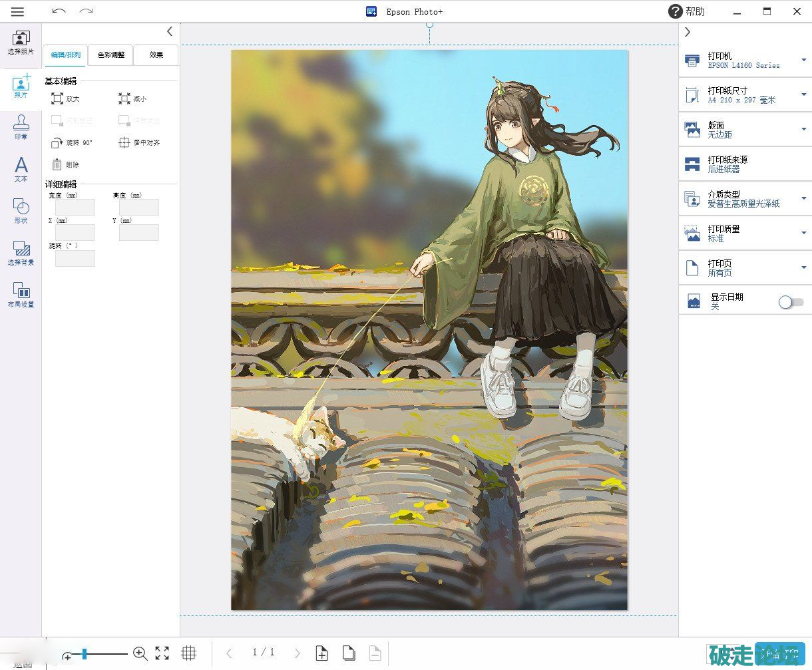
Task: Add a new page with the plus-page icon
Action: (321, 653)
